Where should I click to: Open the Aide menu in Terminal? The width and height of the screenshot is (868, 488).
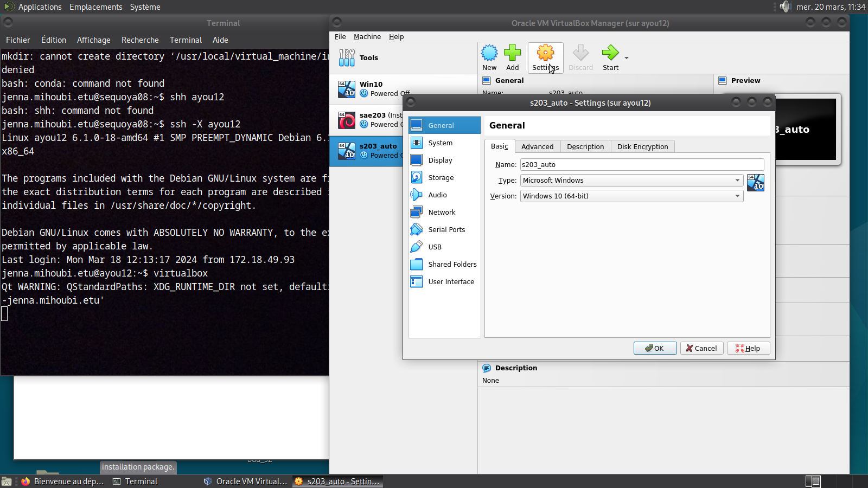pos(220,40)
